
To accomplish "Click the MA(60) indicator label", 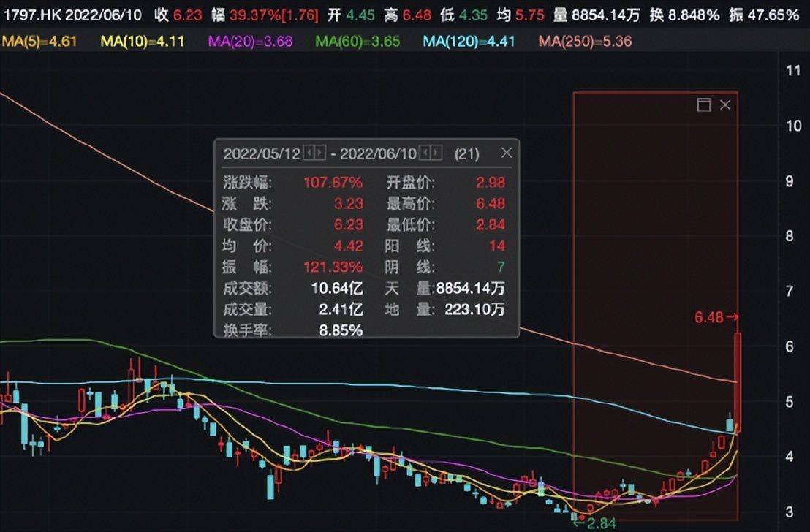I will (357, 42).
